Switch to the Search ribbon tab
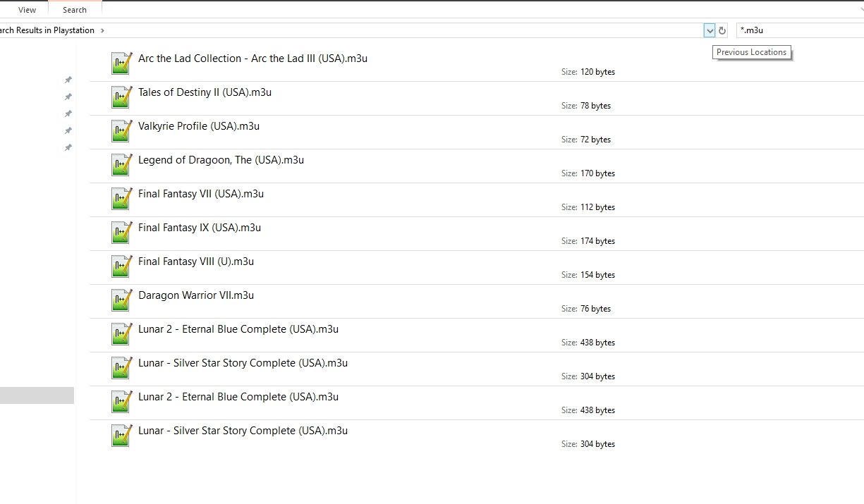The height and width of the screenshot is (504, 864). pos(75,10)
